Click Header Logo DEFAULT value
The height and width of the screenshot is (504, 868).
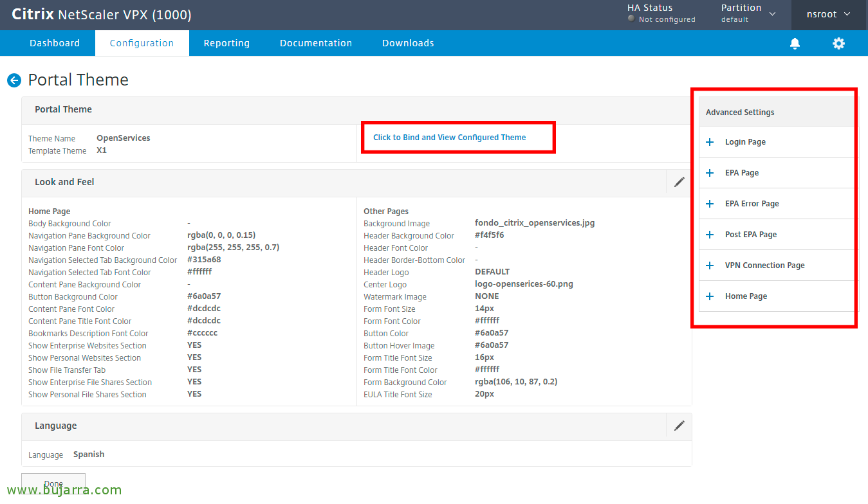coord(492,272)
